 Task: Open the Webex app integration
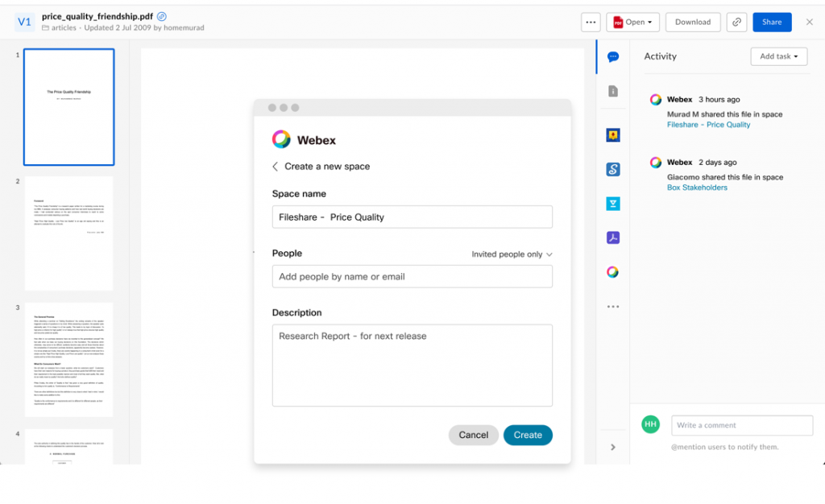[613, 271]
